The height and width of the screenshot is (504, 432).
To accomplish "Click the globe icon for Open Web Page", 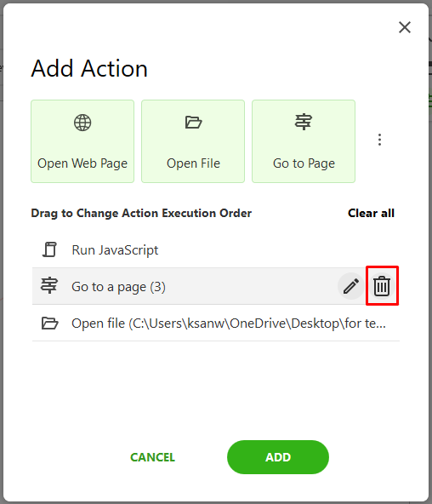I will click(82, 123).
